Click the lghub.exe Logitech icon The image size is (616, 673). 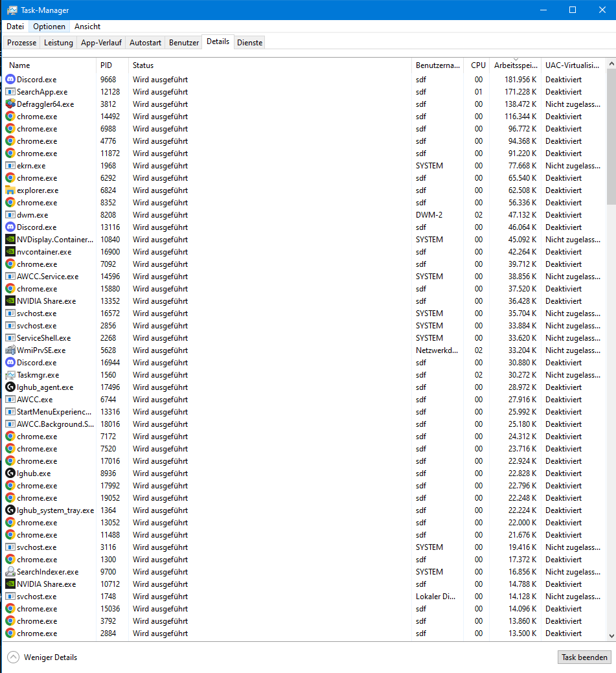pyautogui.click(x=10, y=473)
